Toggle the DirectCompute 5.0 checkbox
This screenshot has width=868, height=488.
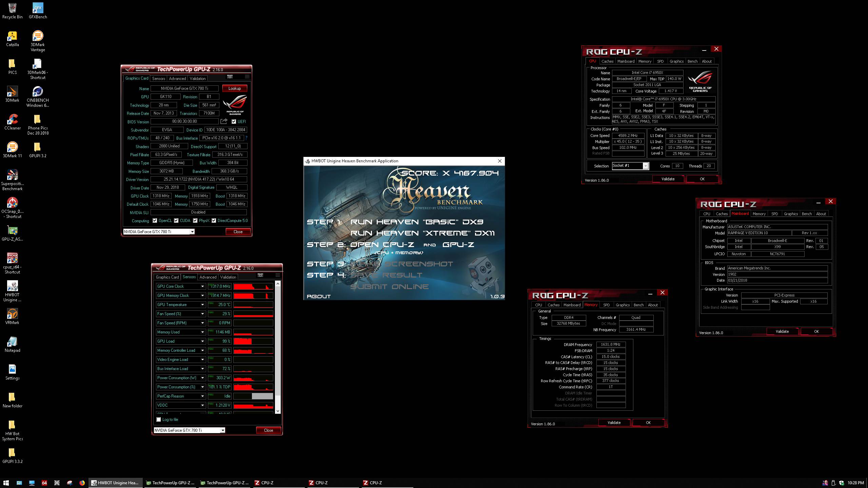click(214, 221)
